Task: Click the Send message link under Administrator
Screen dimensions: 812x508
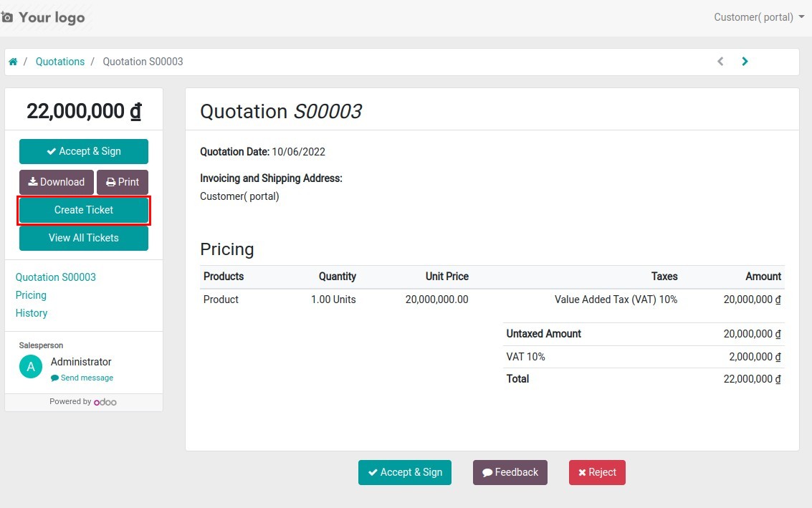Action: (87, 378)
